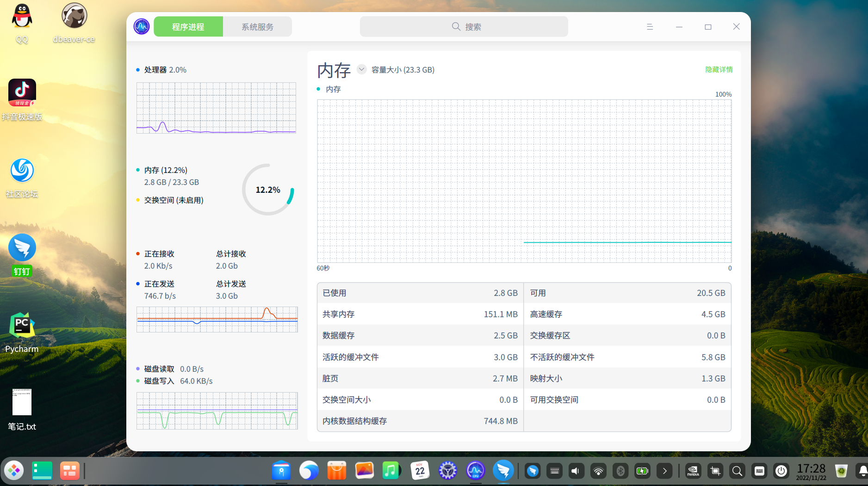
Task: Click the 可用 20.5 GB cell
Action: pos(627,293)
